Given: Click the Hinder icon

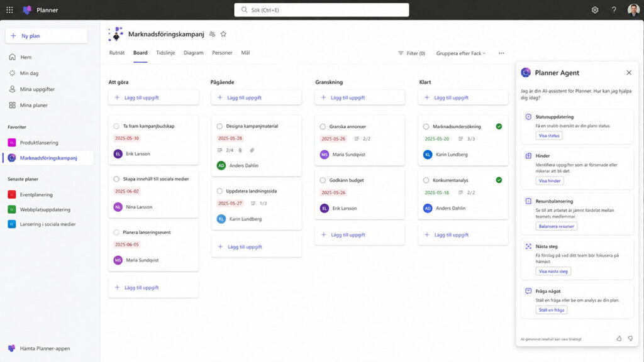Looking at the screenshot, I should tap(528, 156).
